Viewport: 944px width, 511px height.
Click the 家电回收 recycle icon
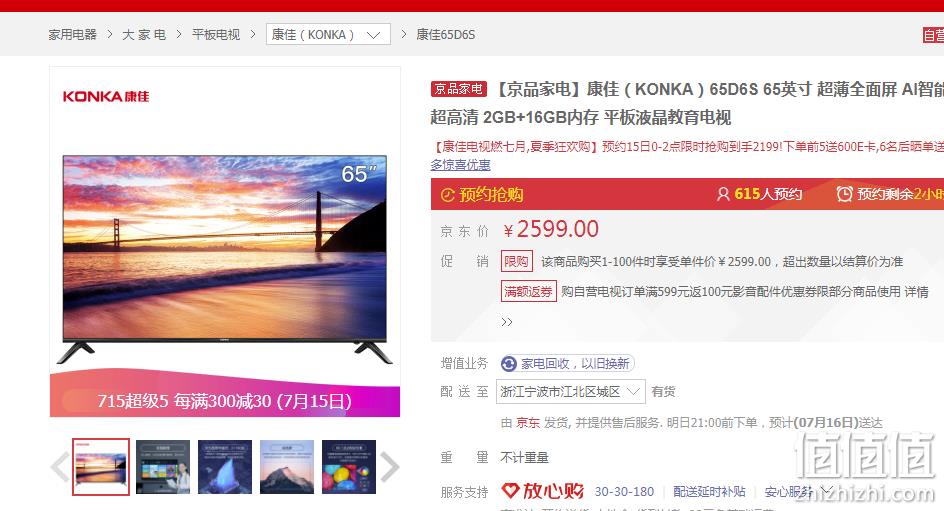pyautogui.click(x=509, y=364)
